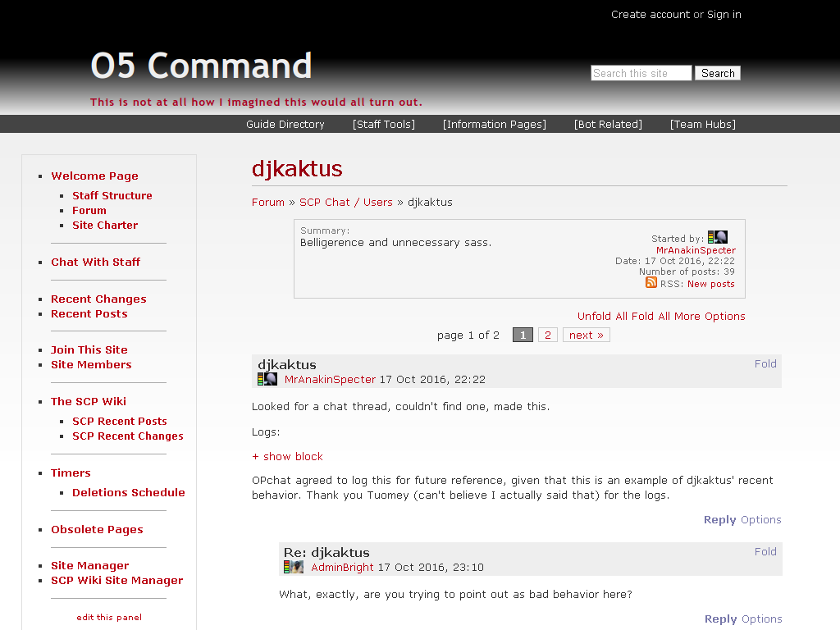Open the [Staff Tools] menu
The width and height of the screenshot is (840, 630).
coord(384,125)
